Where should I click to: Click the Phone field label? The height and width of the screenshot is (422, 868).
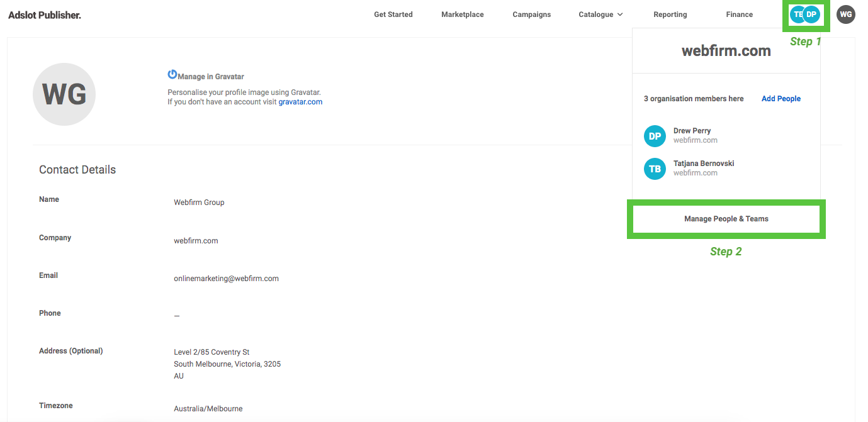click(50, 313)
